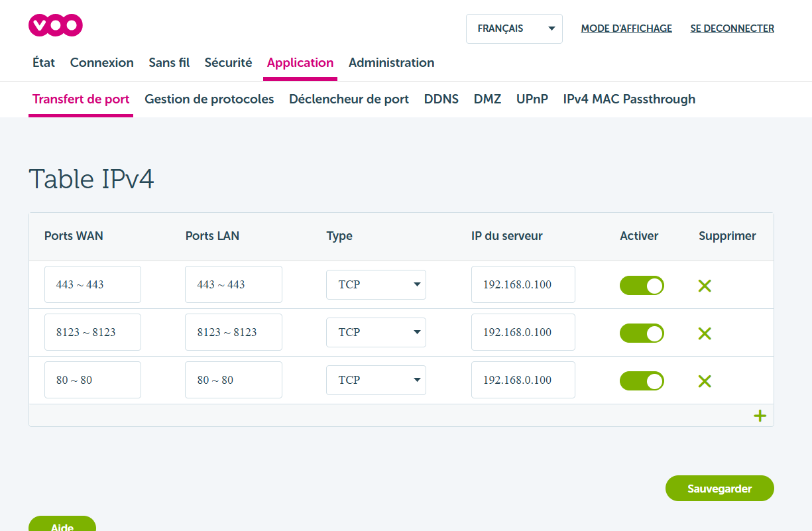The height and width of the screenshot is (531, 812).
Task: Open the Administration tab
Action: [392, 63]
